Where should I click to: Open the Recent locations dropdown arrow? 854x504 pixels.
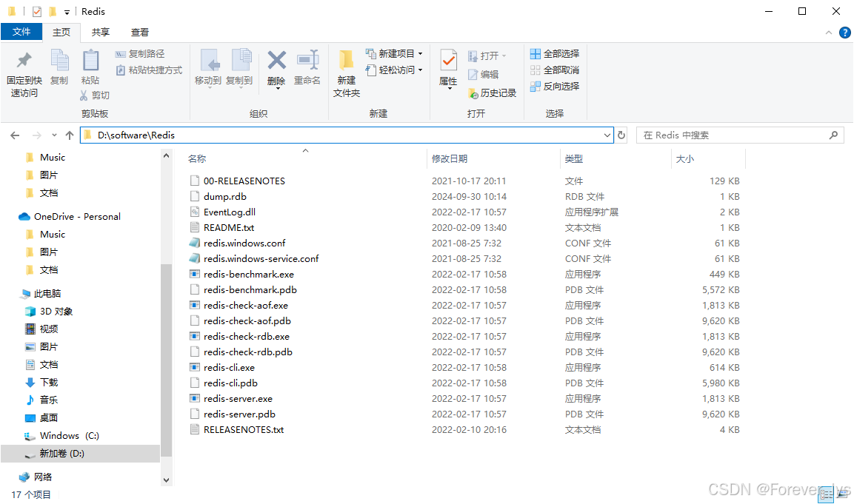[x=54, y=135]
